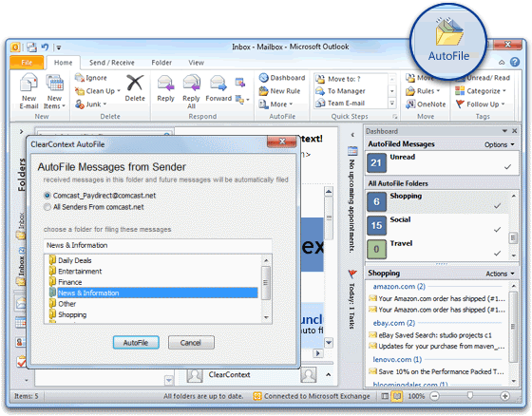Select the To Manager quick step
This screenshot has height=416, width=532.
(340, 91)
